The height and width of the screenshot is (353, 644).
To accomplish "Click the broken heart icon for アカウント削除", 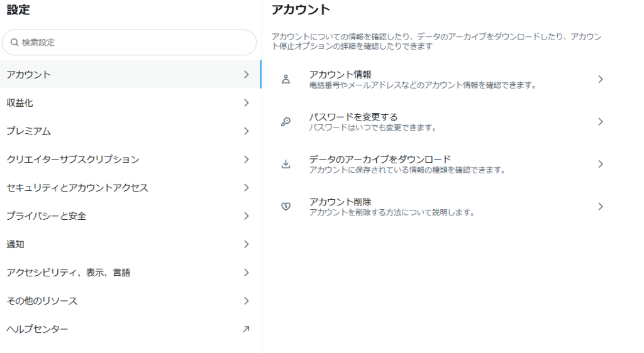I will coord(286,207).
